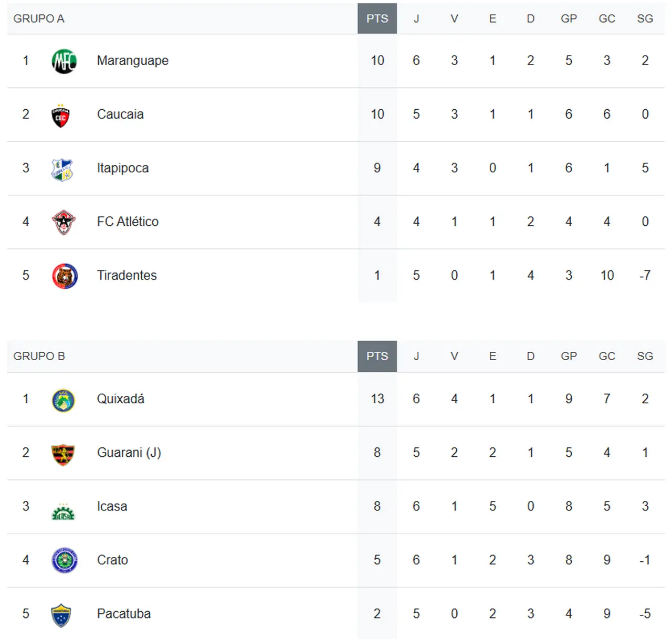Click the Maranguape club crest
This screenshot has height=639, width=672.
[x=64, y=61]
